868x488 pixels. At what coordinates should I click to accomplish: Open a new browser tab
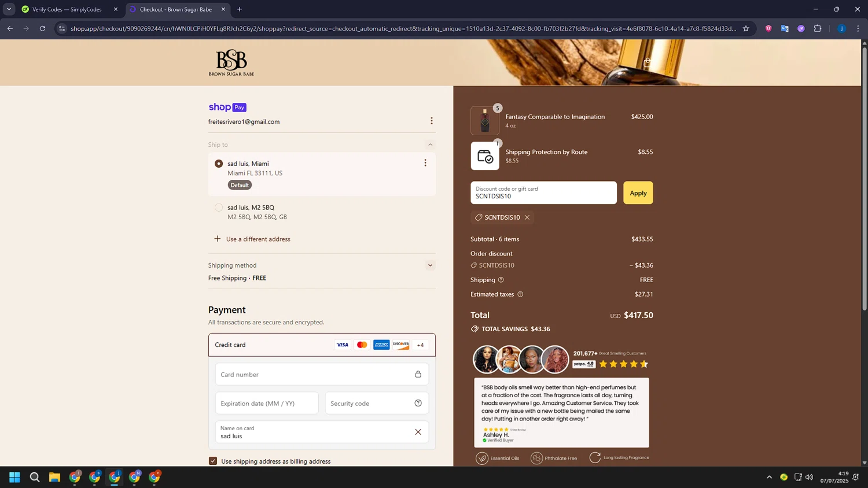240,9
